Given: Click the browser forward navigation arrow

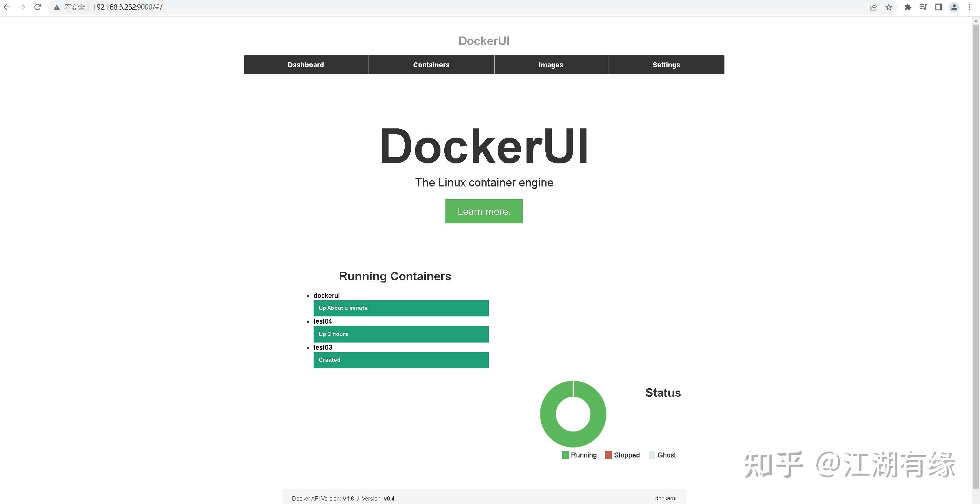Looking at the screenshot, I should coord(22,7).
